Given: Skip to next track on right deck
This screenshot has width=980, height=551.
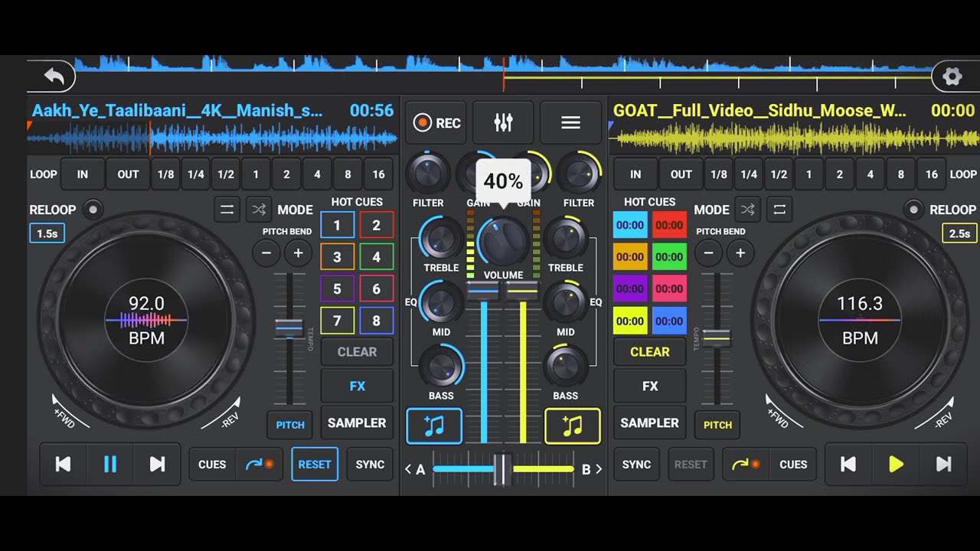Looking at the screenshot, I should 943,464.
